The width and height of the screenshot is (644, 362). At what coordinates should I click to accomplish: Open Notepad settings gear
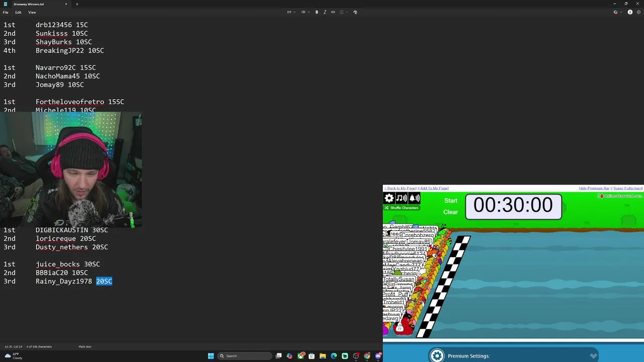tap(638, 12)
